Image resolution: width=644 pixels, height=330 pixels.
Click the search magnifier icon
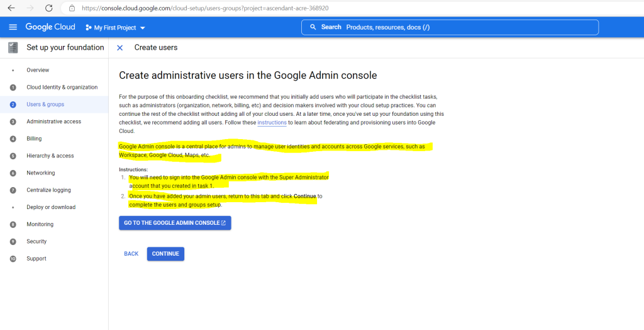pyautogui.click(x=313, y=27)
